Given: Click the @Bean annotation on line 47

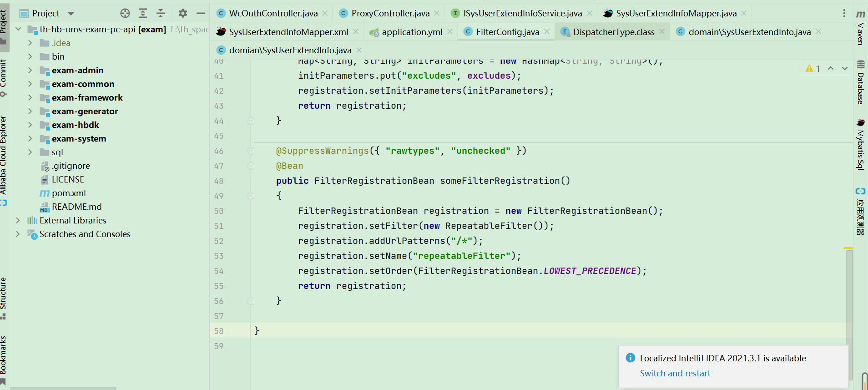Looking at the screenshot, I should coord(289,166).
